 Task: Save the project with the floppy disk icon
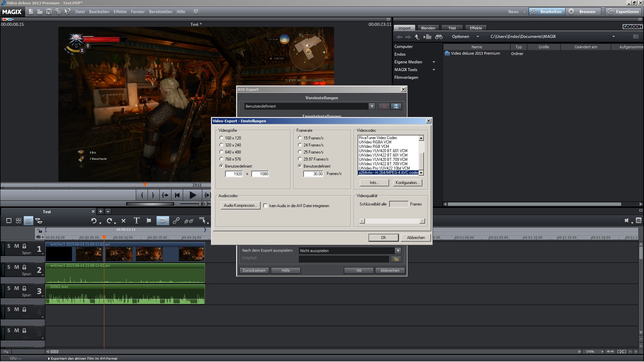[49, 12]
